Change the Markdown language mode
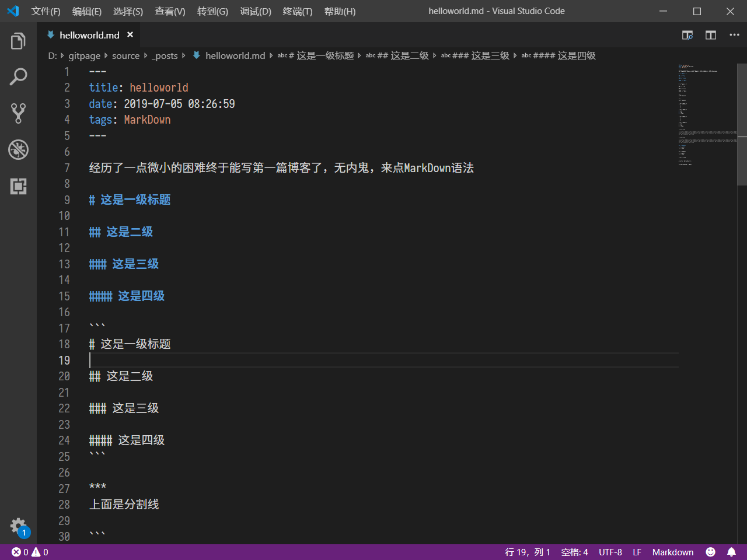 (672, 552)
